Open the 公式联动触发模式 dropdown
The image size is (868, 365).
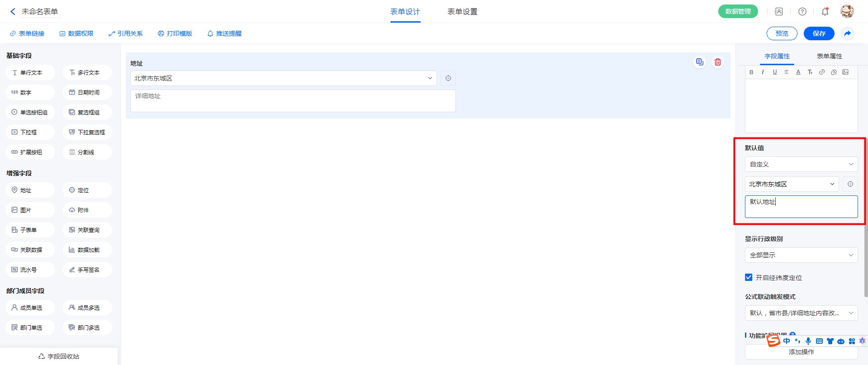pyautogui.click(x=801, y=313)
